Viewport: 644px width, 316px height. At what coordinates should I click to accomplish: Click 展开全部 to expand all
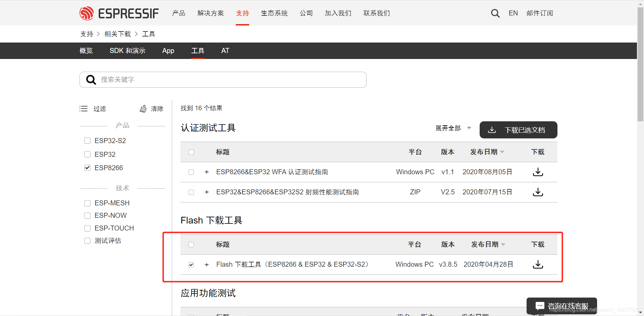pos(453,128)
